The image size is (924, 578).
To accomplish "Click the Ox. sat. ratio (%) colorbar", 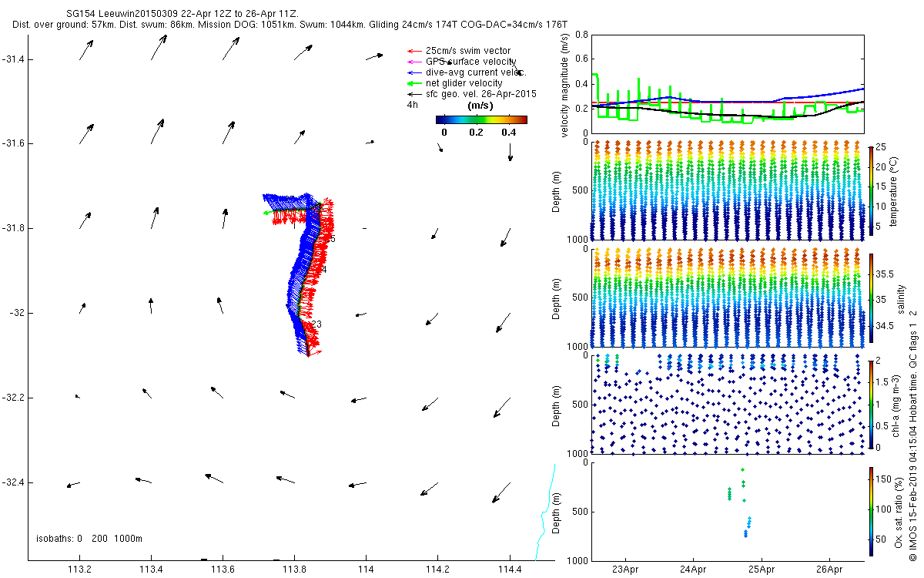I will (x=871, y=509).
